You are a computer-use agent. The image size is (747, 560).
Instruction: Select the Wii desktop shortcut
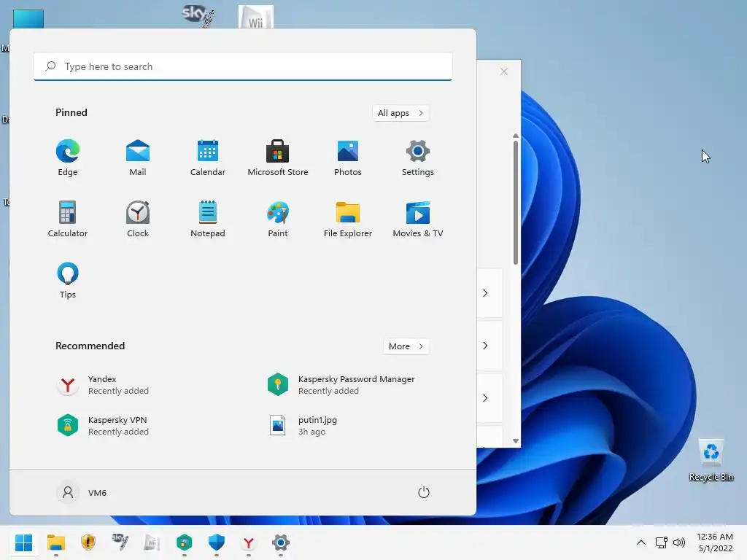(x=256, y=17)
